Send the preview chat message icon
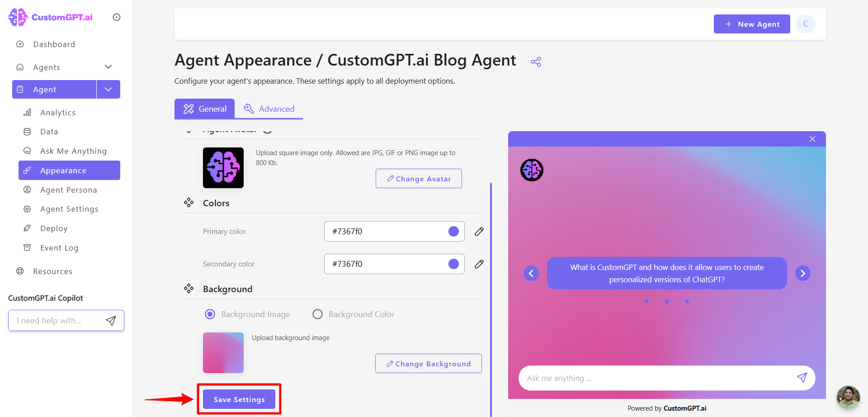868x417 pixels. click(802, 378)
